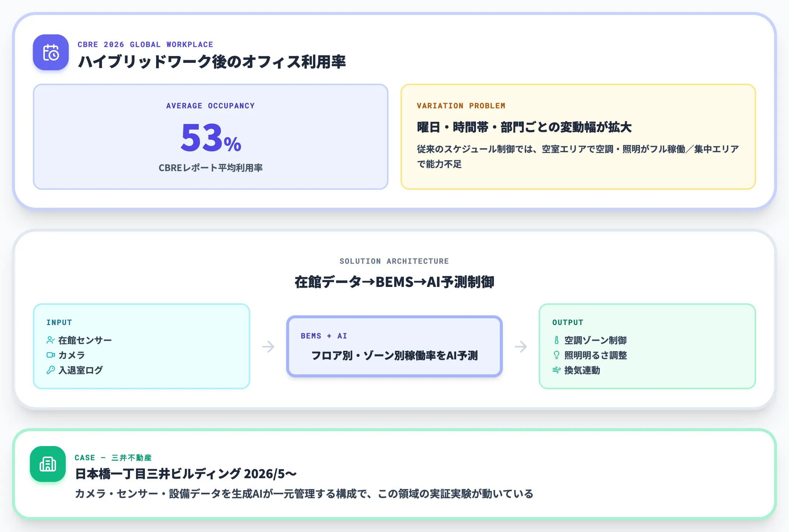
Task: Click the key icon next to 入退室ログ
Action: click(x=50, y=370)
